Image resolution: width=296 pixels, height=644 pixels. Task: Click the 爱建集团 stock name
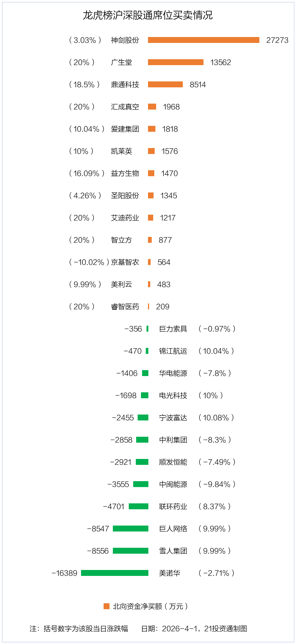(x=125, y=129)
